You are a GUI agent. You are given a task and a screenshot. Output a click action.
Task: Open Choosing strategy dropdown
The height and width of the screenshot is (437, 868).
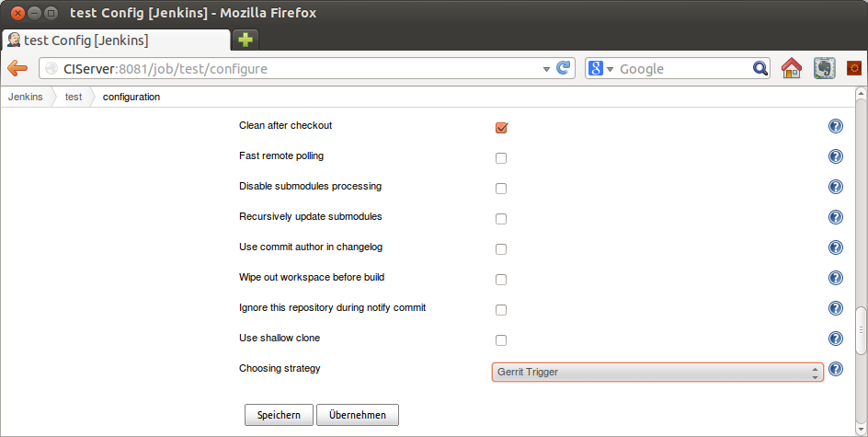pyautogui.click(x=657, y=372)
